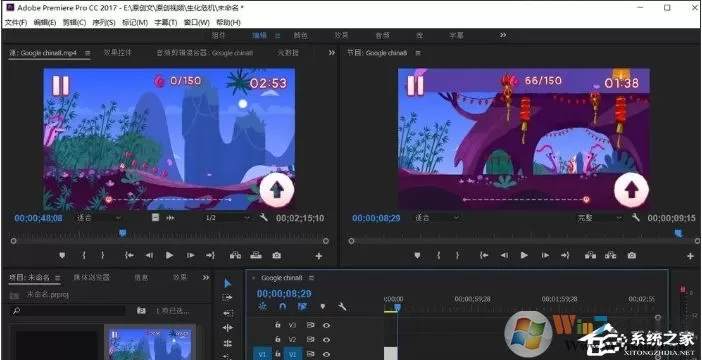This screenshot has height=360, width=702.
Task: Toggle V3 sync lock
Action: pos(310,325)
